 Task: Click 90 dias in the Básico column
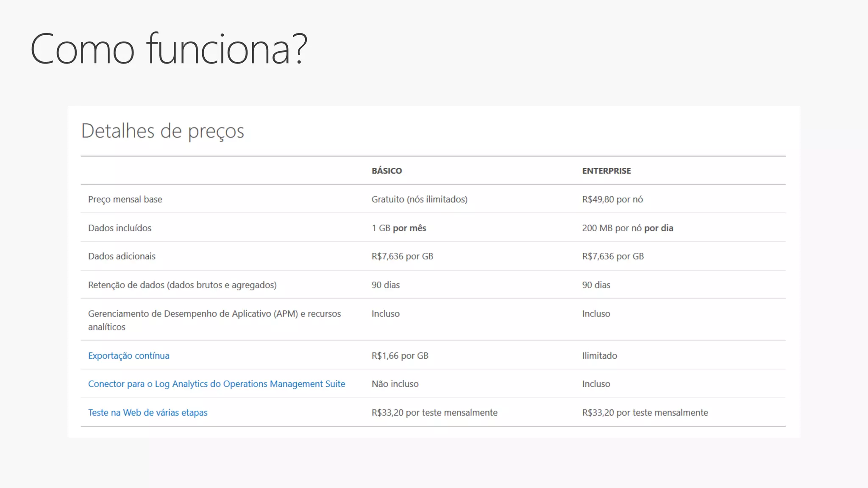point(386,285)
